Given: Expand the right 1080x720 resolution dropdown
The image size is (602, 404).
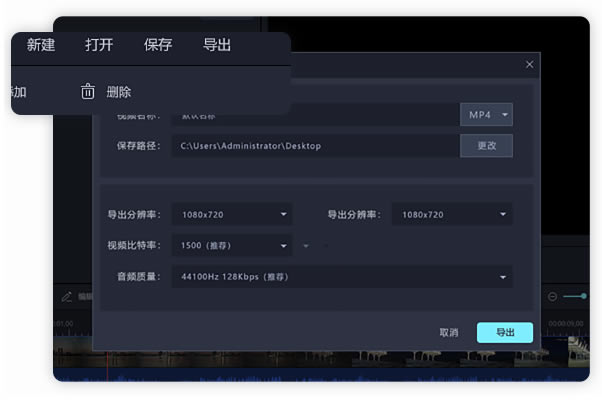Looking at the screenshot, I should [x=453, y=214].
